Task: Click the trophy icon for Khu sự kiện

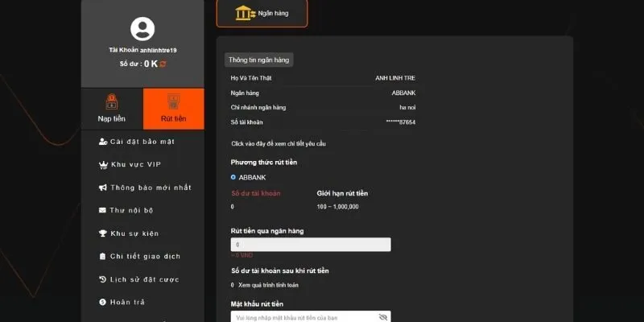Action: pyautogui.click(x=102, y=233)
